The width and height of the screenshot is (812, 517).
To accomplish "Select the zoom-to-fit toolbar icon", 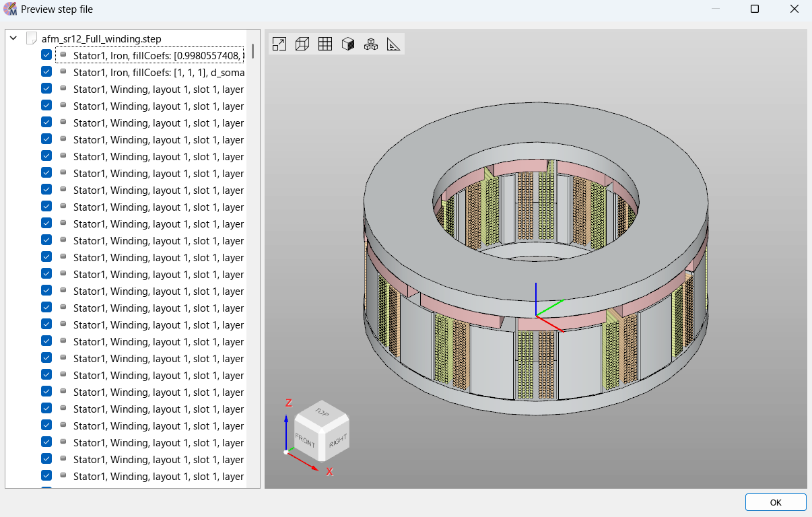I will click(x=279, y=43).
